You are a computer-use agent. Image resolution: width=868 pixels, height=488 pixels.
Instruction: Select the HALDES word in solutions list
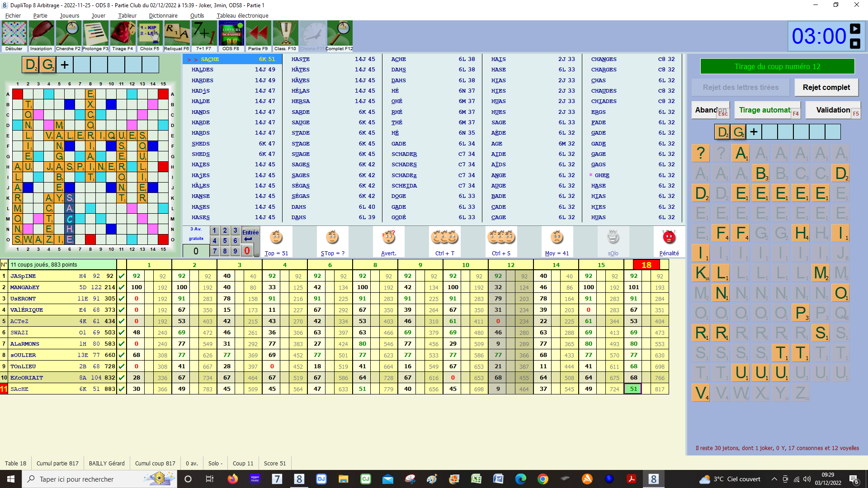click(202, 70)
